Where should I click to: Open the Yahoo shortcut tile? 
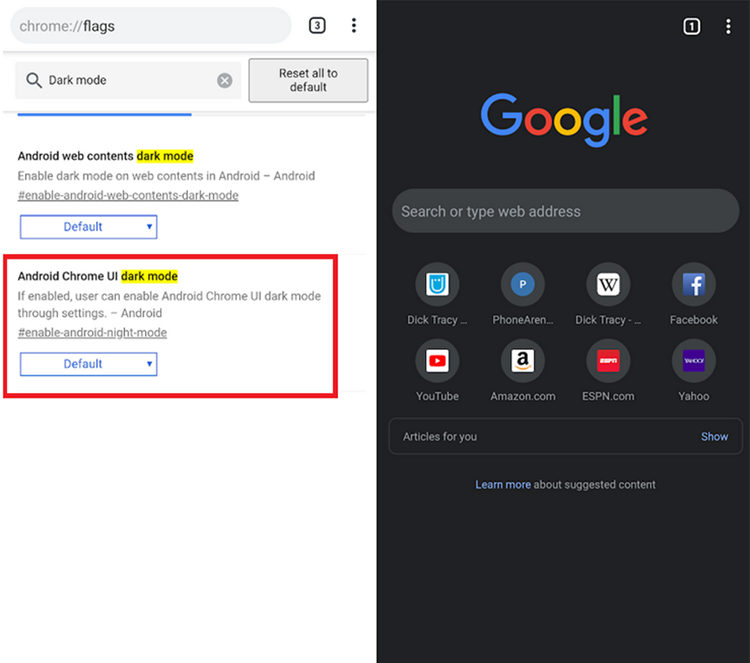coord(693,361)
